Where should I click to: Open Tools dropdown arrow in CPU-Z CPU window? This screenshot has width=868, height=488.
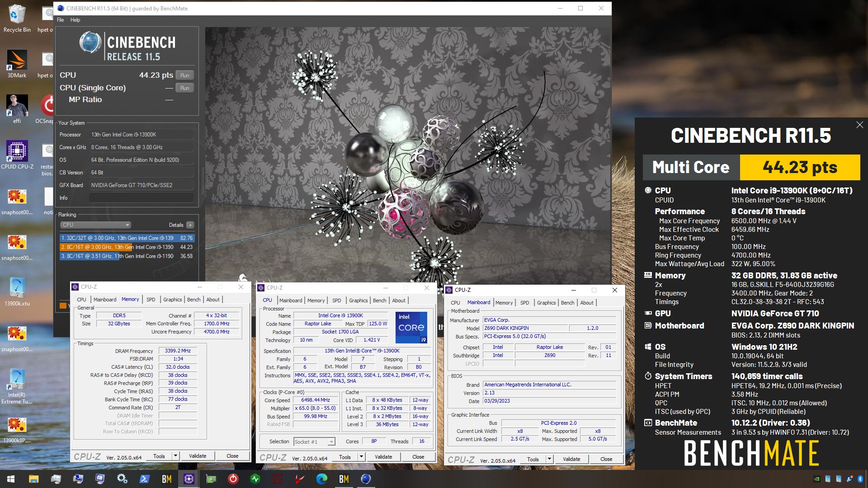tap(361, 457)
